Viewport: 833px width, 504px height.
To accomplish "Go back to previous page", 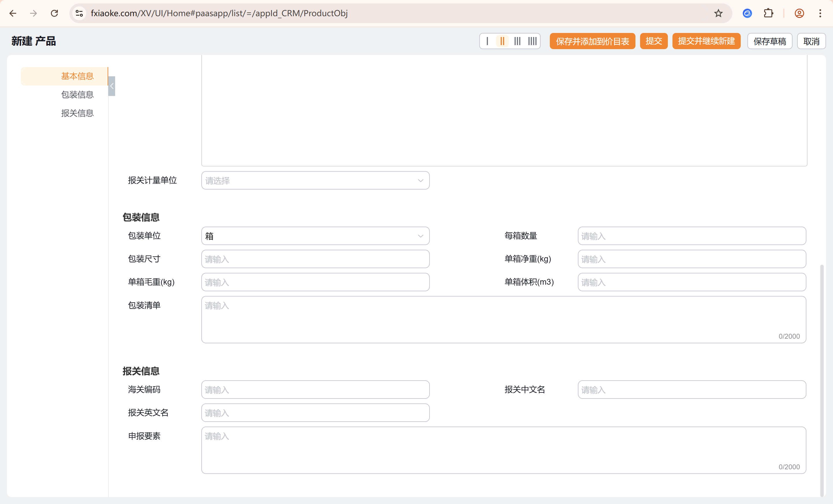I will (x=13, y=13).
